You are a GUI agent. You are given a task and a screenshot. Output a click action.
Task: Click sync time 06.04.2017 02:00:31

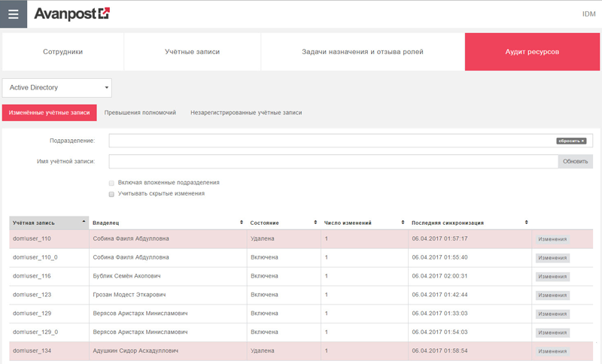440,276
